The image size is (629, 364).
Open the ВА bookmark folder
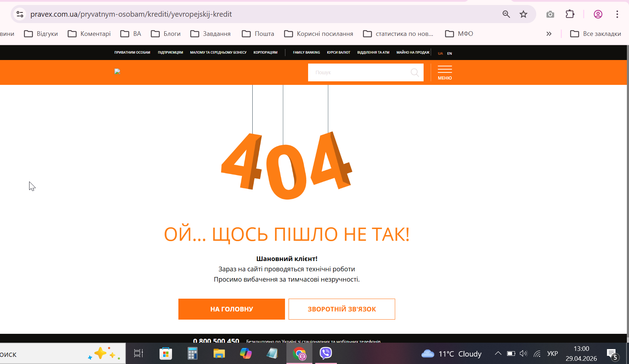point(131,34)
